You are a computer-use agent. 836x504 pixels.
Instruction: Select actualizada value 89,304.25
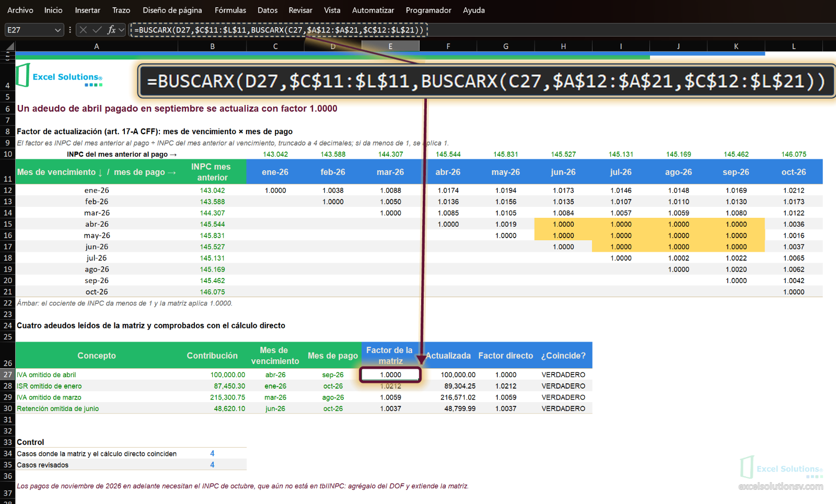pyautogui.click(x=448, y=386)
